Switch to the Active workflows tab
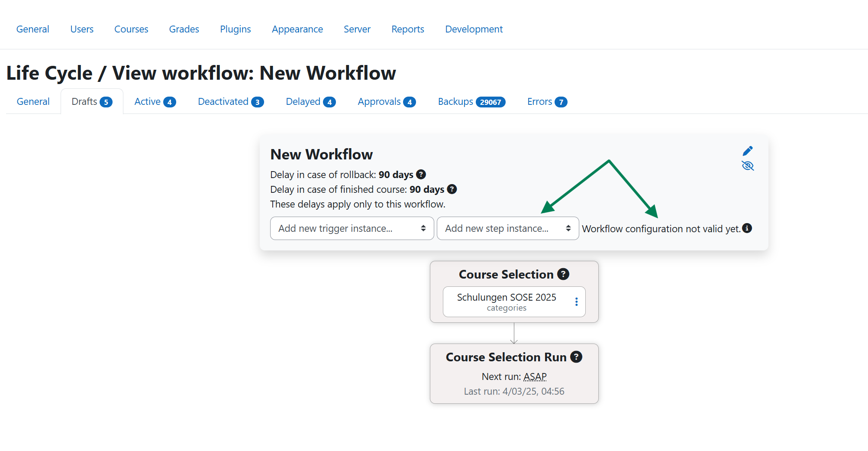 coord(155,102)
